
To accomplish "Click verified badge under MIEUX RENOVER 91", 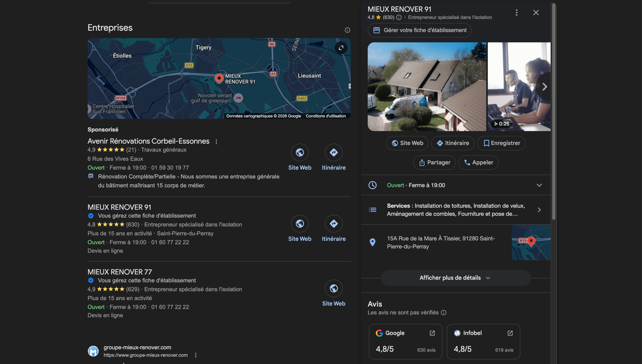I will click(x=91, y=216).
